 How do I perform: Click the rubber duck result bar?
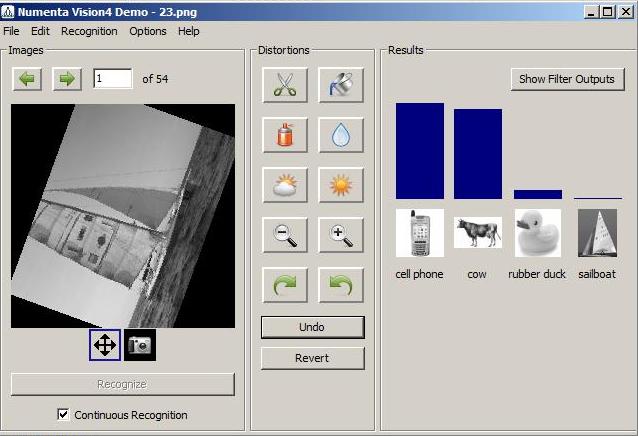pos(538,194)
